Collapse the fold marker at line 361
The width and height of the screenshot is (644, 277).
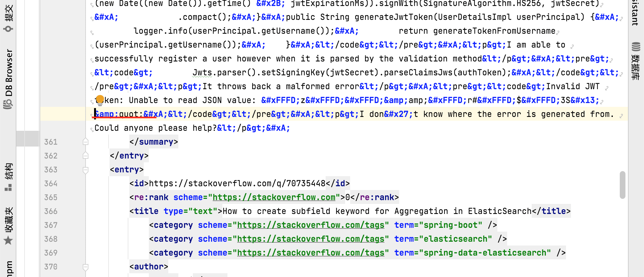pyautogui.click(x=85, y=142)
